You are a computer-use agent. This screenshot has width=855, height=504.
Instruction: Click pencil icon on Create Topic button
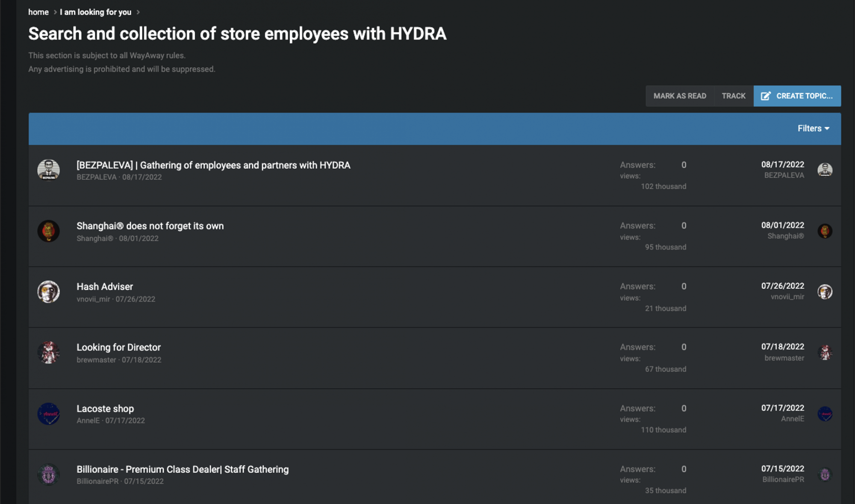click(766, 96)
